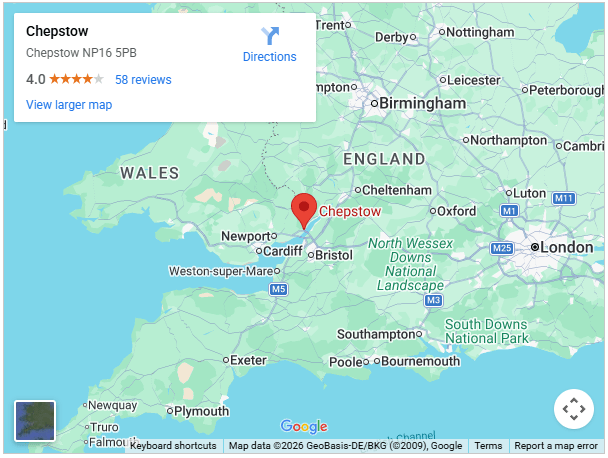608x458 pixels.
Task: Open Keyboard shortcuts
Action: pos(173,446)
